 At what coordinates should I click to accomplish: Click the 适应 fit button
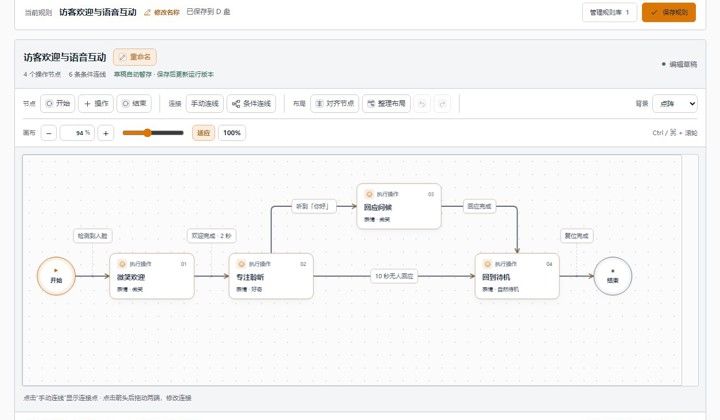point(203,133)
